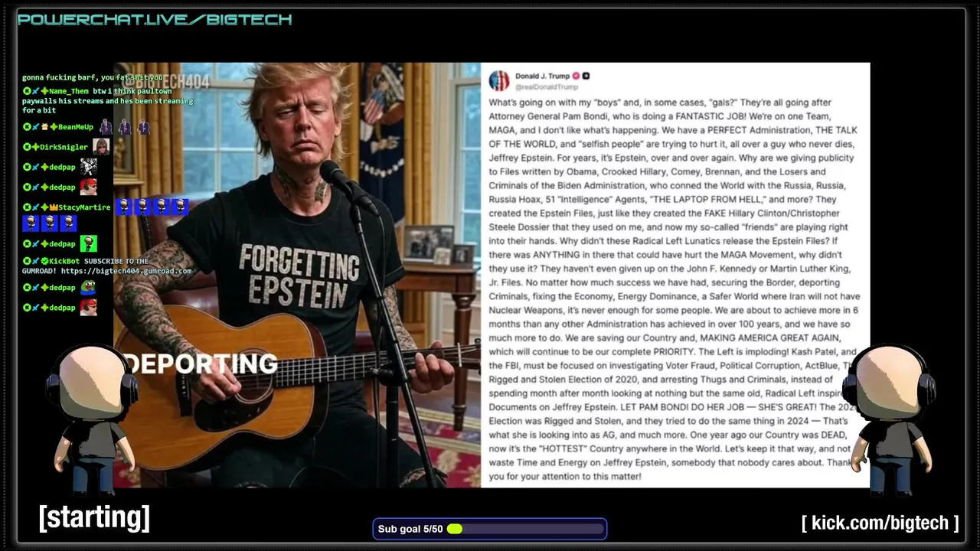Screen dimensions: 980x551
Task: Click the guitarist video frame with the FORGETTING EPSTEIN shirt
Action: click(x=297, y=275)
